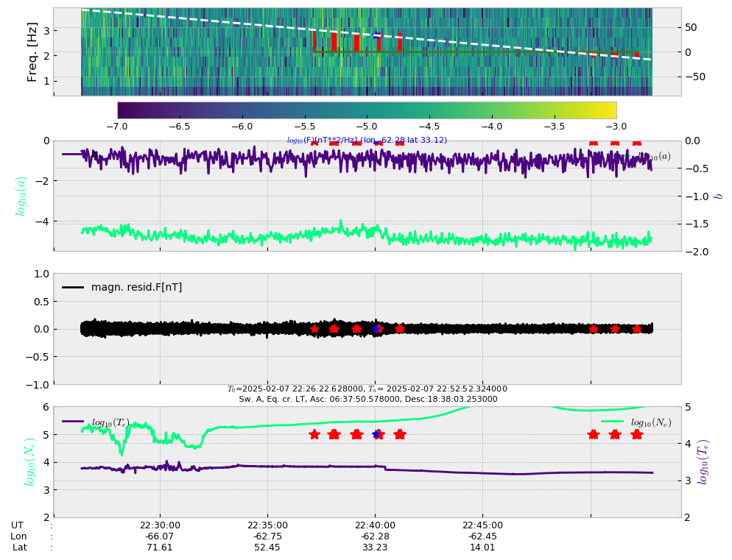This screenshot has height=560, width=732.
Task: Click the latitude value '33.23'
Action: tap(375, 547)
